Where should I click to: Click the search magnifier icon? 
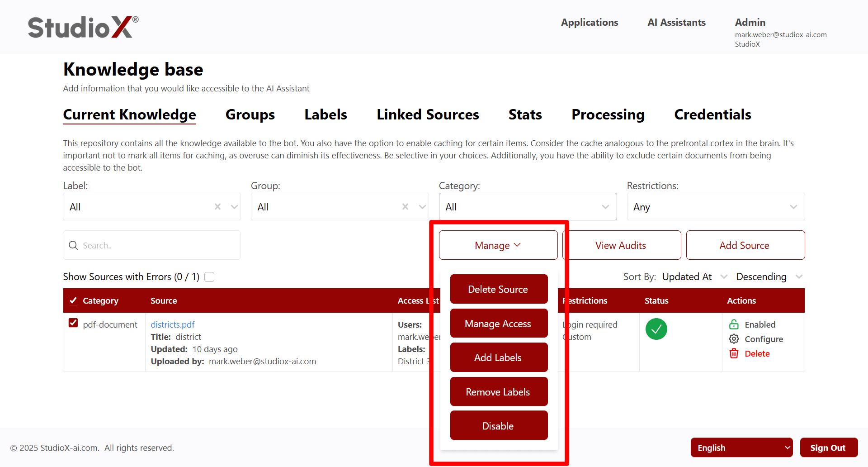coord(73,245)
